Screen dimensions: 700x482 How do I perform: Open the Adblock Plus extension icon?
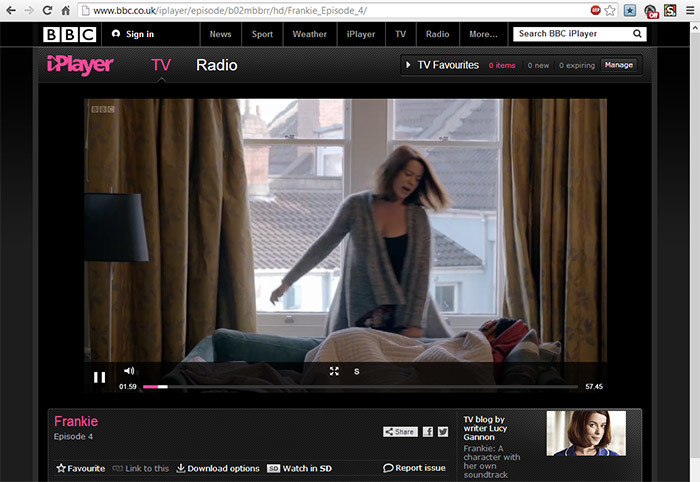[x=595, y=10]
